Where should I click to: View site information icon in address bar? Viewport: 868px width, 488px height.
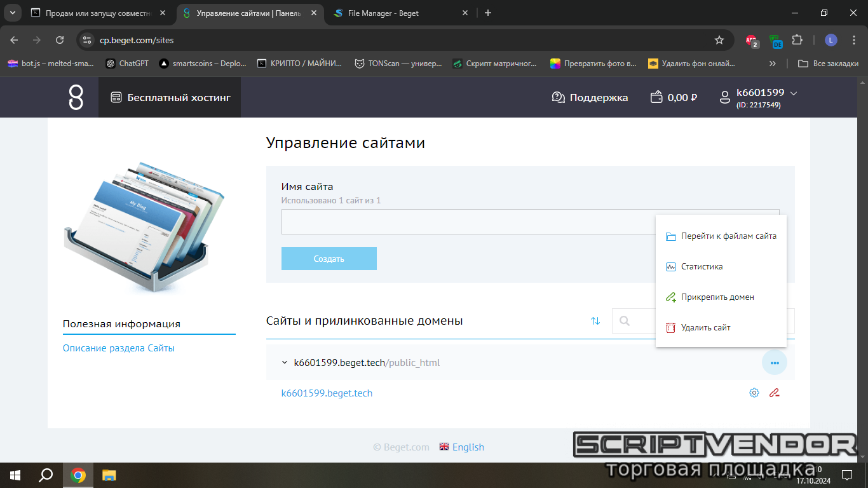88,40
